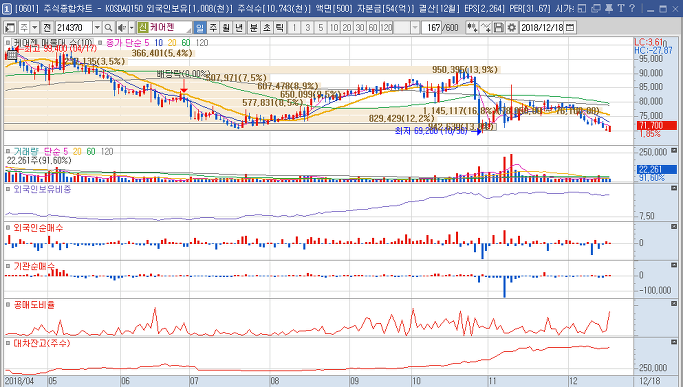Click the line indicator add toolbar icon

[x=486, y=28]
